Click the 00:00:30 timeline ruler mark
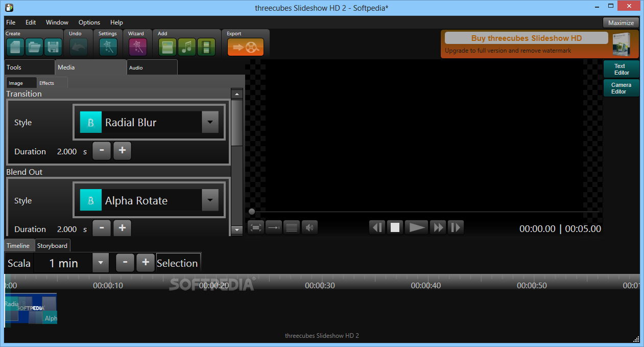644x347 pixels. [320, 286]
